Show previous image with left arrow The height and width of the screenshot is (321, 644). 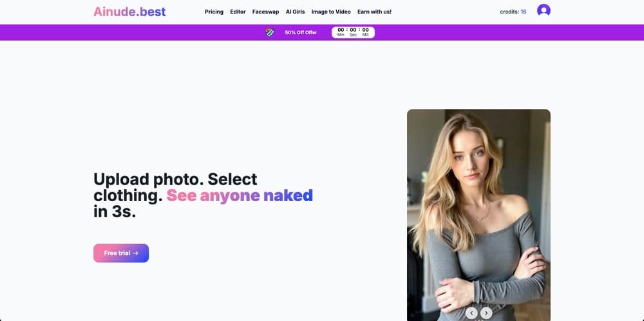tap(471, 313)
